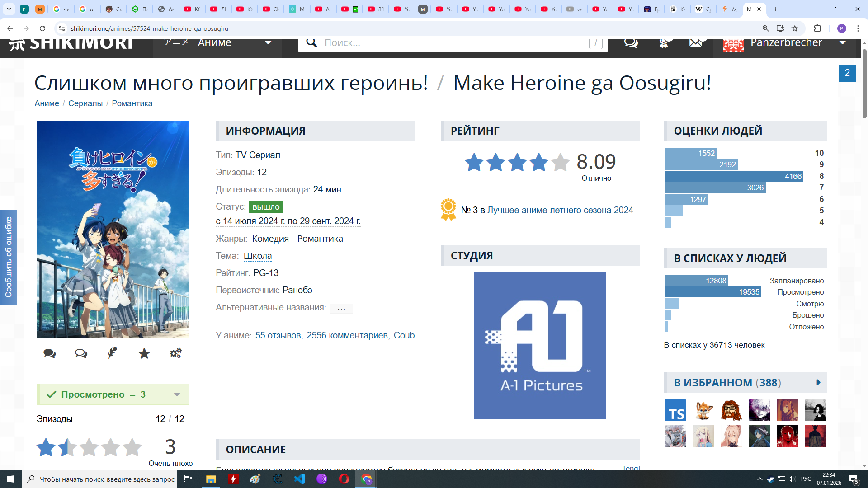Viewport: 868px width, 488px height.
Task: Click the filled comments bubble icon under the poster
Action: pyautogui.click(x=50, y=353)
